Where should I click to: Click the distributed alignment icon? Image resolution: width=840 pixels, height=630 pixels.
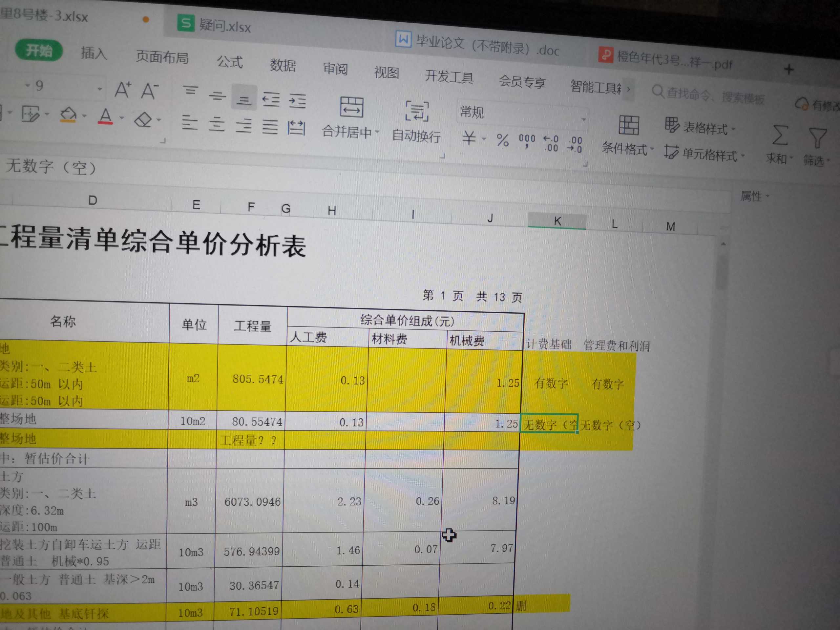[x=296, y=128]
